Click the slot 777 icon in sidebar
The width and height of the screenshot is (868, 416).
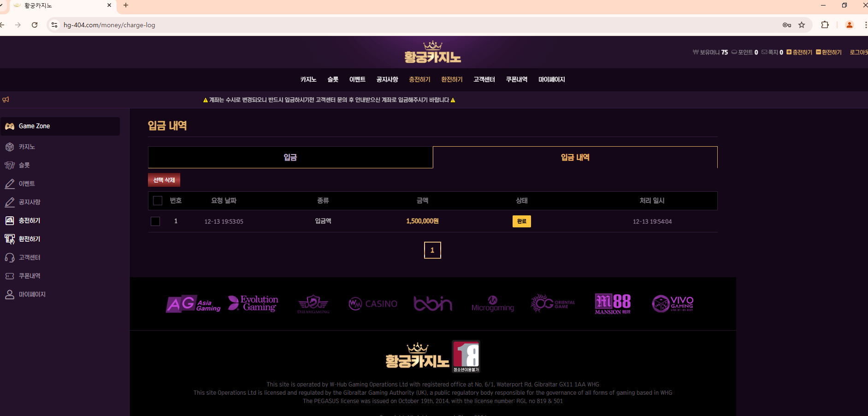pyautogui.click(x=10, y=165)
